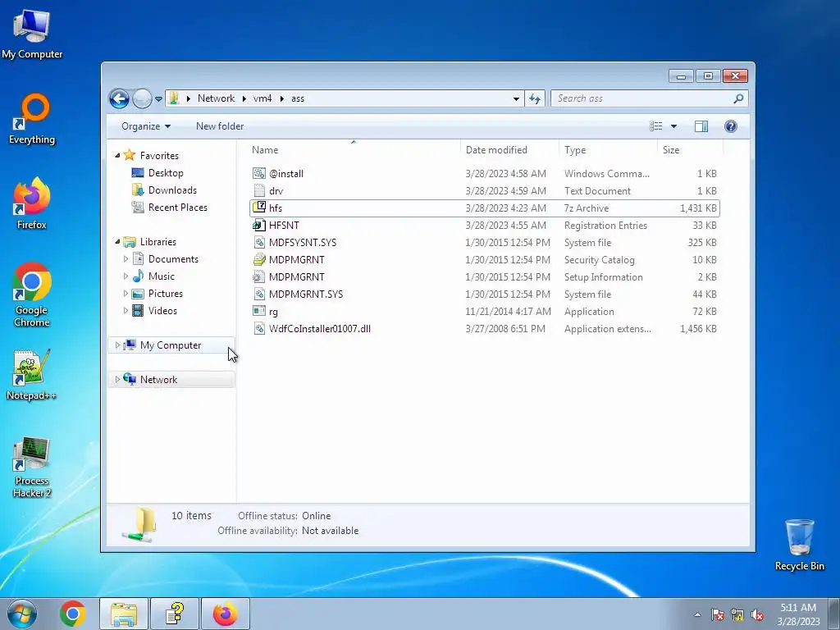
Task: Click the Back navigation arrow button
Action: [119, 98]
